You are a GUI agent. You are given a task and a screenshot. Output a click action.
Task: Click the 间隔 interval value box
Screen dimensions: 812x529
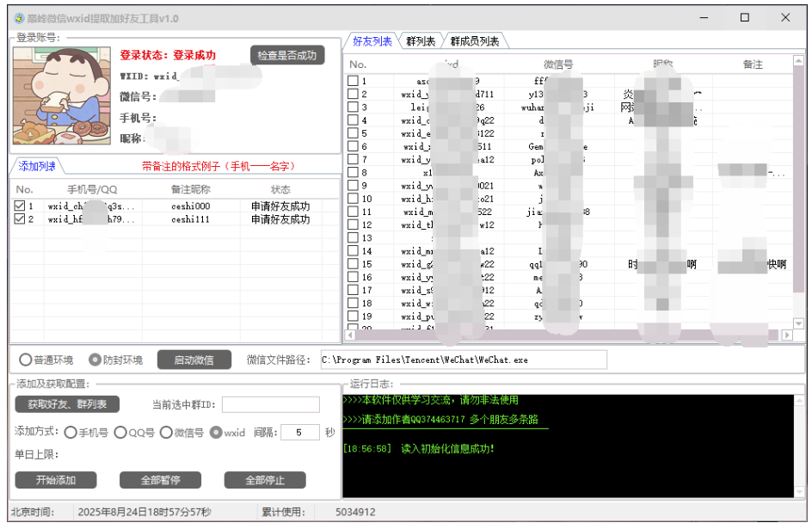click(299, 433)
